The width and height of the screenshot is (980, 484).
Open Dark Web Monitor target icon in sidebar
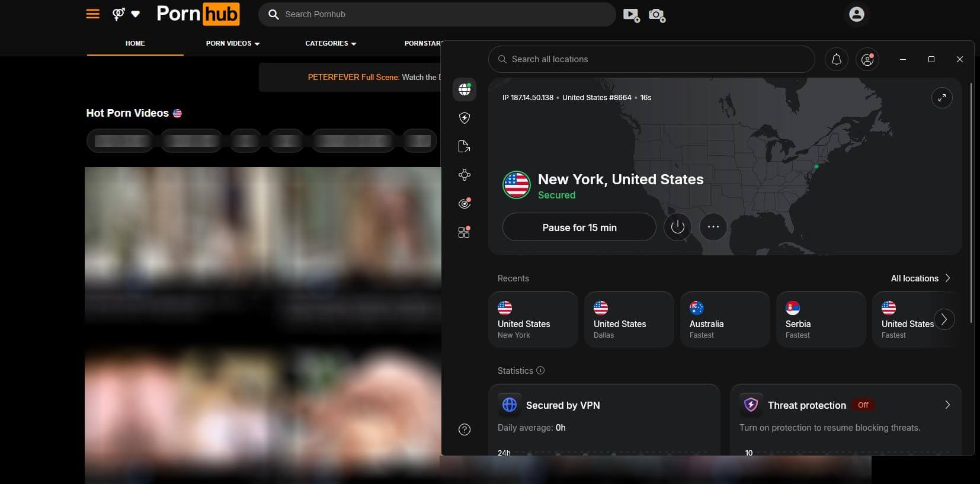click(x=465, y=203)
